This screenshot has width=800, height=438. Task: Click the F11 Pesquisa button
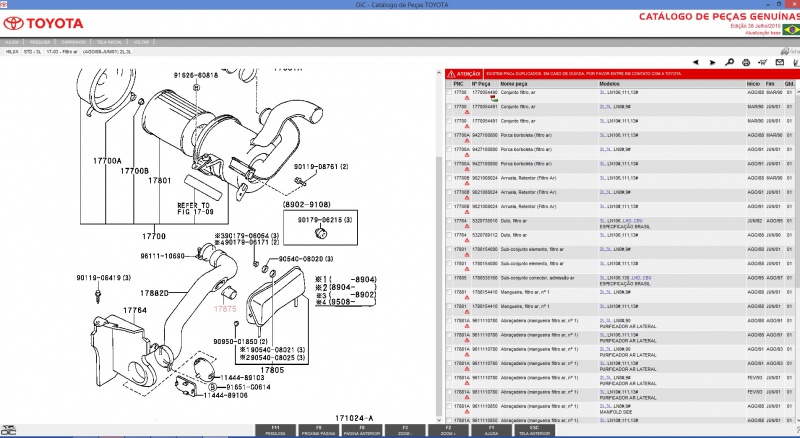point(276,430)
